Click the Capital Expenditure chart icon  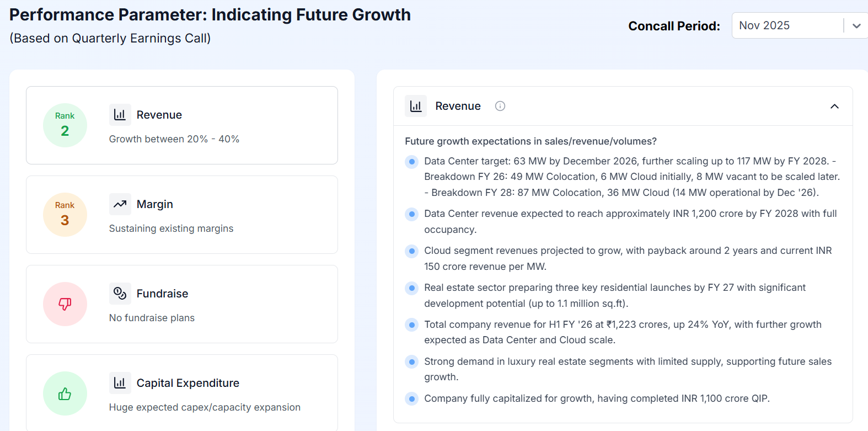(x=120, y=383)
